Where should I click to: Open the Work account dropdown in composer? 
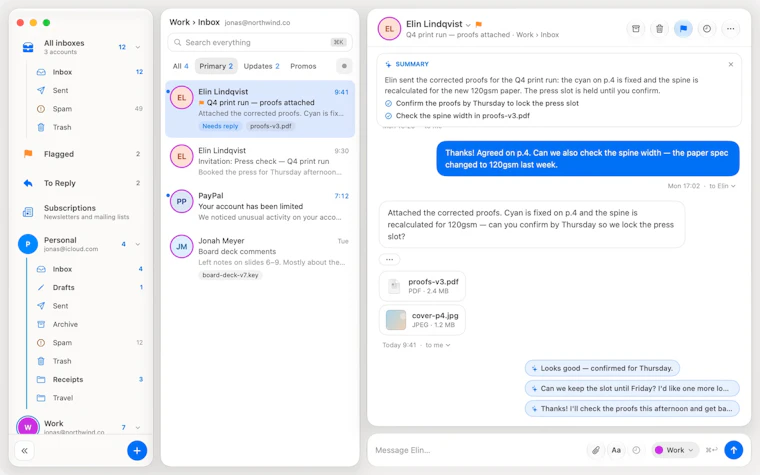click(675, 450)
